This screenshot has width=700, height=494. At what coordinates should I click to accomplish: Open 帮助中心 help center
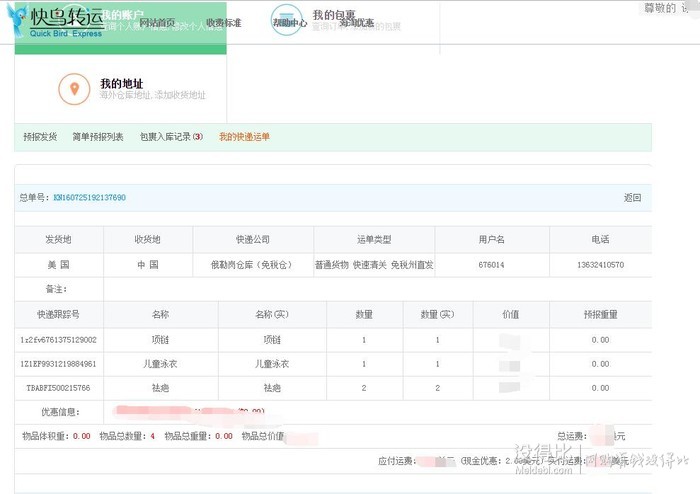(x=290, y=22)
